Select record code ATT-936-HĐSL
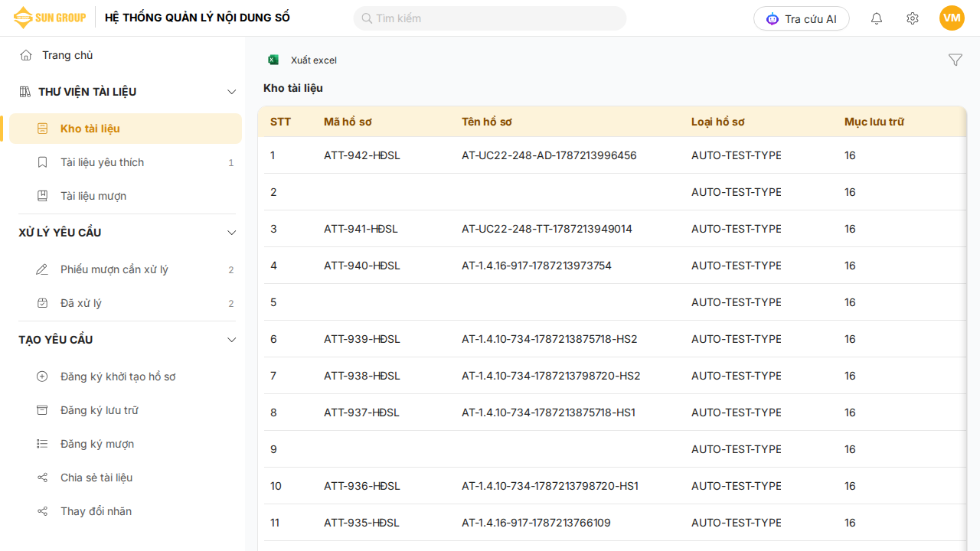This screenshot has width=980, height=551. coord(362,486)
